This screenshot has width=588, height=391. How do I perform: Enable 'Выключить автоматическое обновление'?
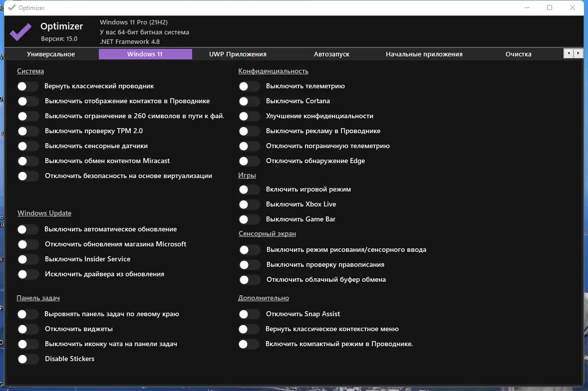click(x=28, y=229)
